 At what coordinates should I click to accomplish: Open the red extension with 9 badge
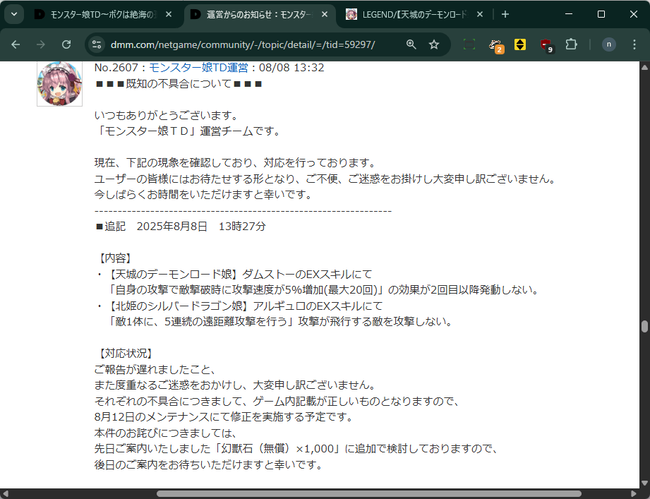(547, 45)
